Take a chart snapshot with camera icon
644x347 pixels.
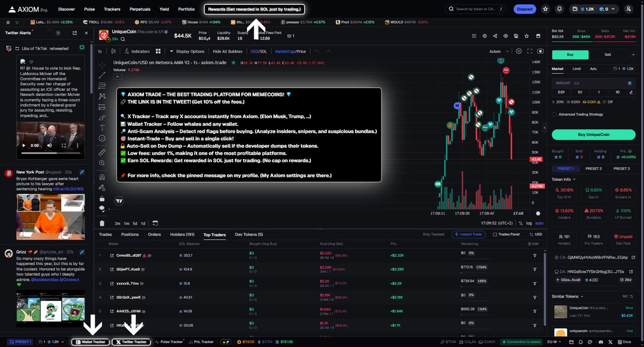(540, 51)
